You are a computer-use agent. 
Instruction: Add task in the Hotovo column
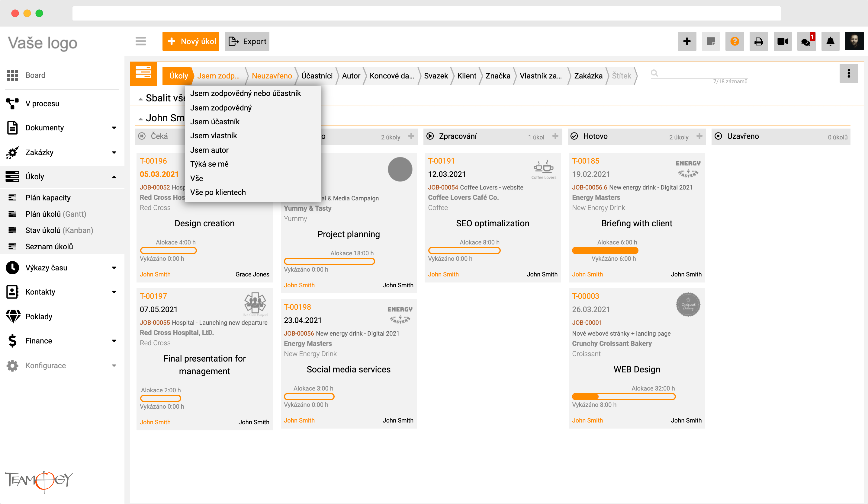coord(699,136)
